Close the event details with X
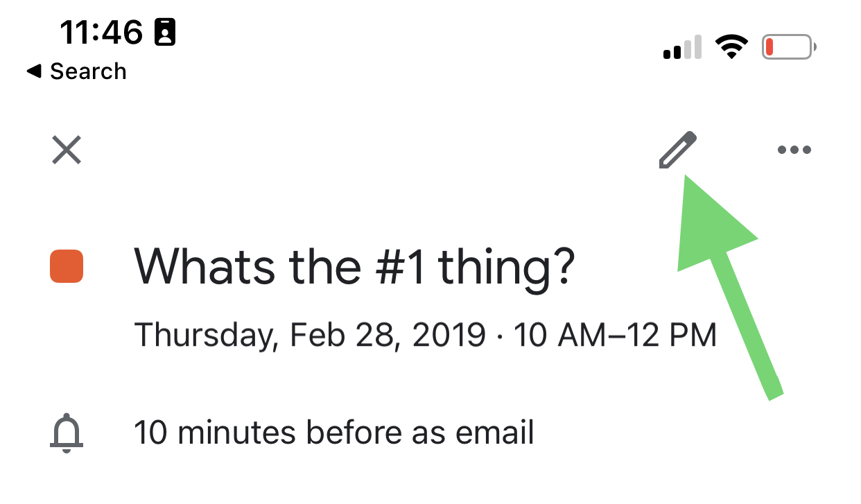This screenshot has width=861, height=504. (x=67, y=150)
